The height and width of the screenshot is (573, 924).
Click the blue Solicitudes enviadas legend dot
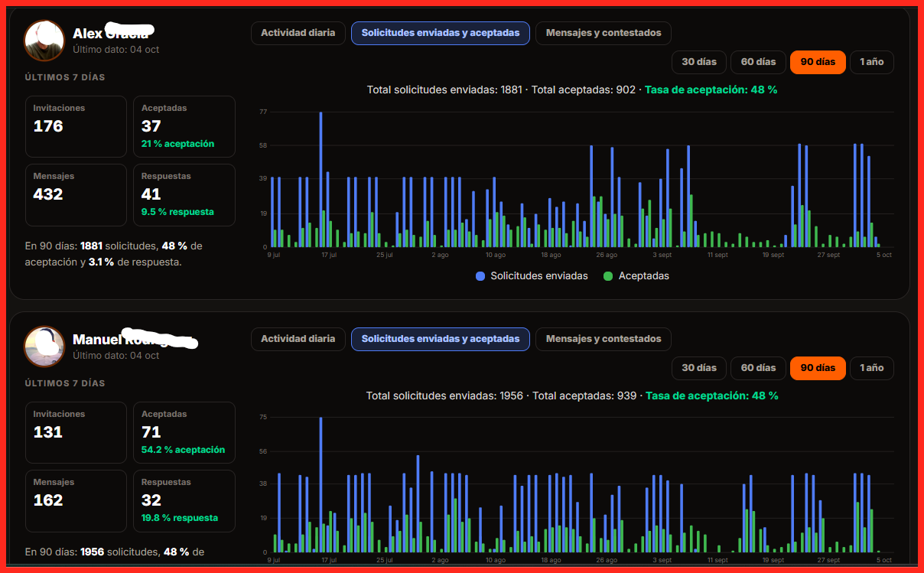480,275
